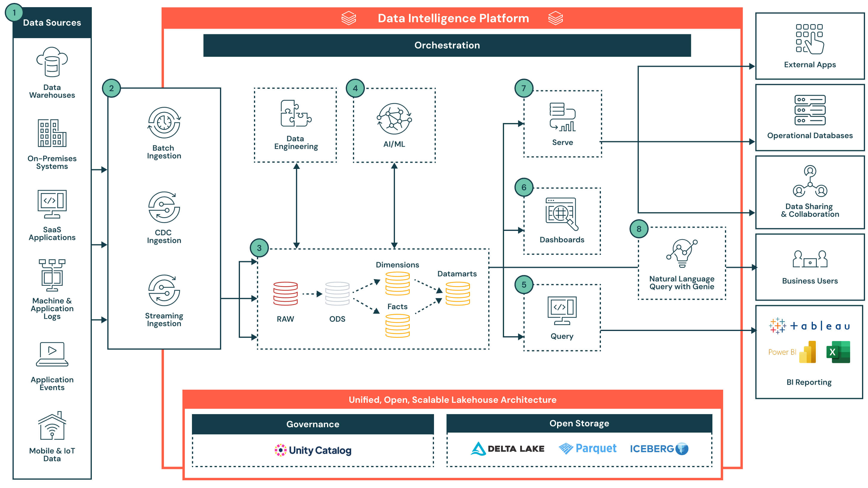
Task: Click the Unity Catalog logo link
Action: (x=313, y=450)
